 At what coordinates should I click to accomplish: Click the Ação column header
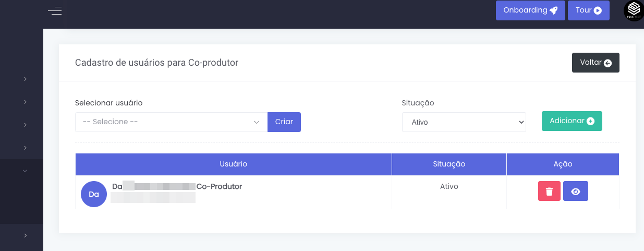tap(562, 164)
